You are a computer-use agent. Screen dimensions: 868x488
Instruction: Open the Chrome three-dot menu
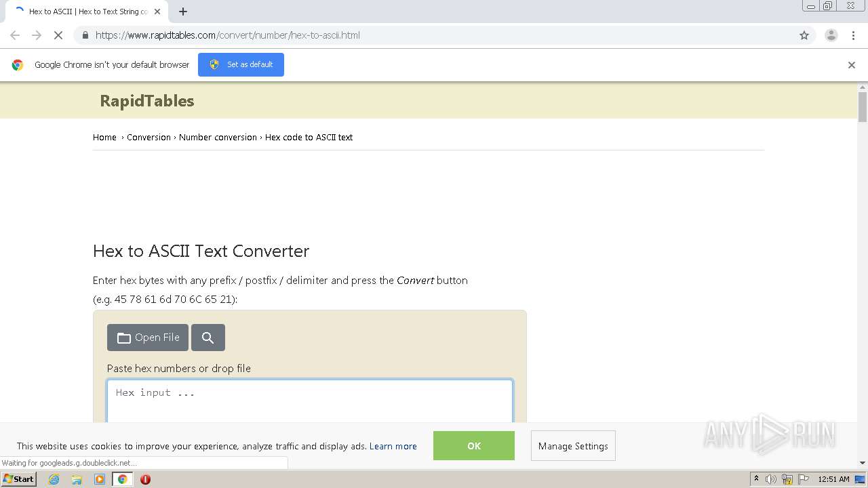(852, 35)
